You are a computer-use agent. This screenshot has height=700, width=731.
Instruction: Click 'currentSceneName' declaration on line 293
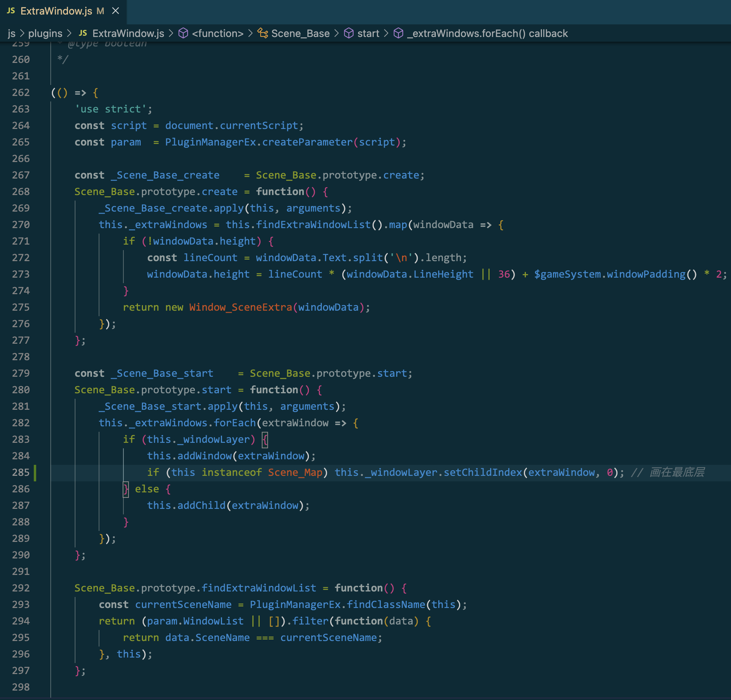[x=183, y=604]
